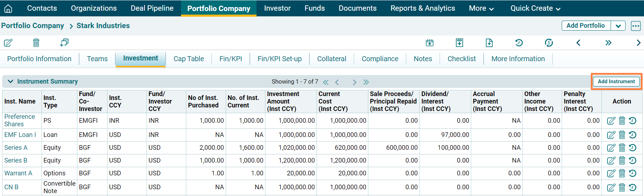Open the Add Portfolio dropdown arrow

[x=618, y=26]
